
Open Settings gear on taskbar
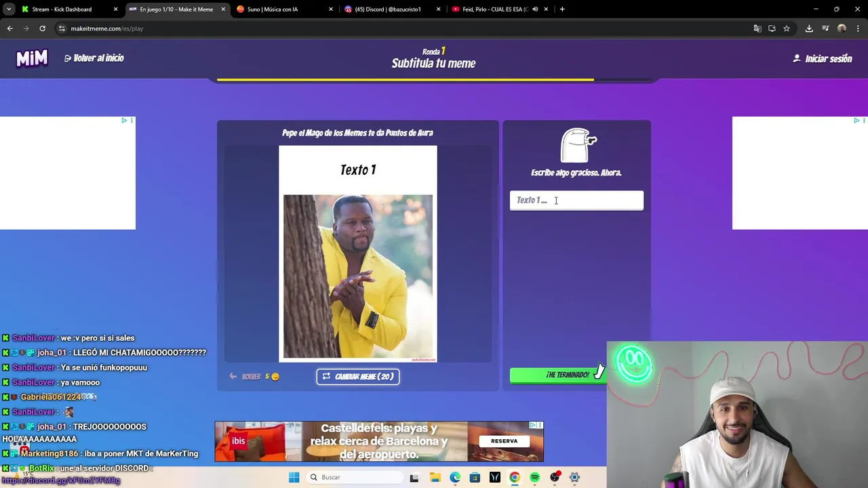[574, 478]
